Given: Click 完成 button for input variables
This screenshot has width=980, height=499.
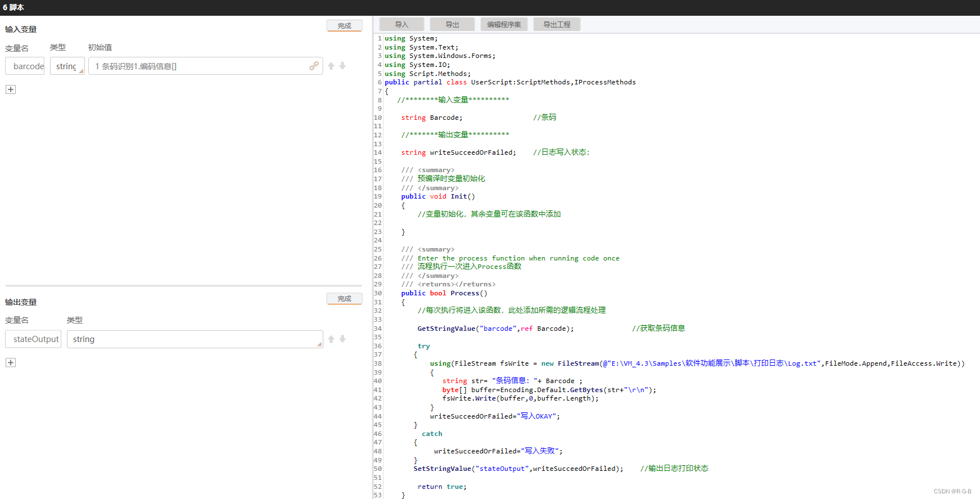Looking at the screenshot, I should point(344,25).
